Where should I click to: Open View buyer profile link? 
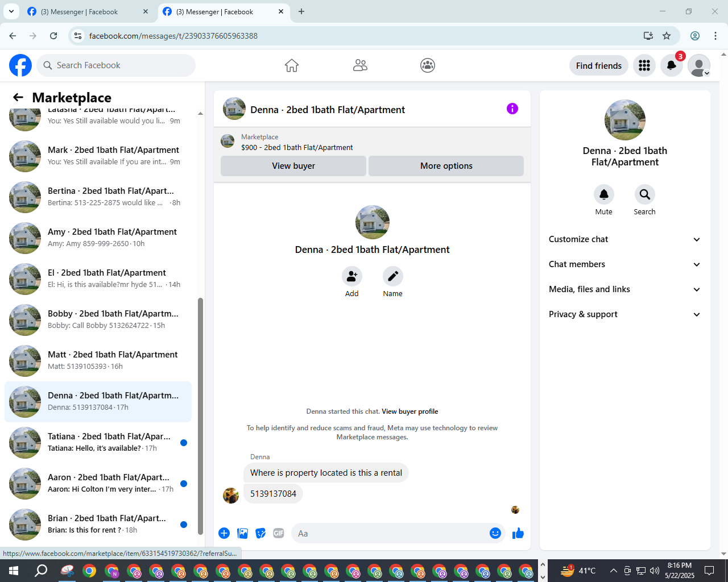pyautogui.click(x=410, y=411)
